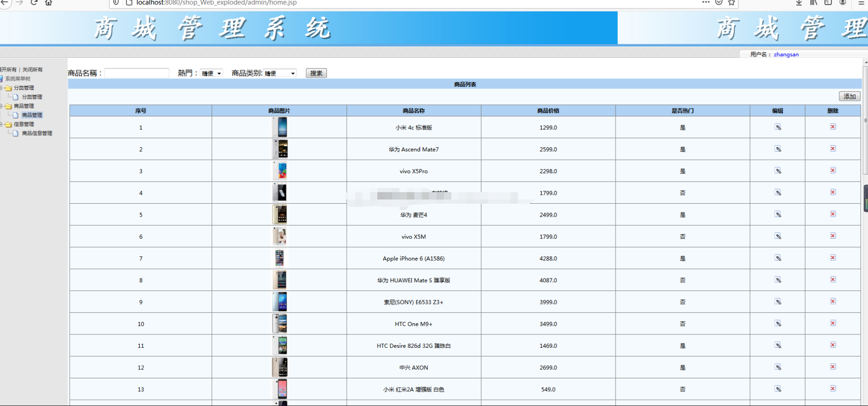Click the 商品列表 table title bar
Image resolution: width=868 pixels, height=406 pixels.
tap(465, 84)
